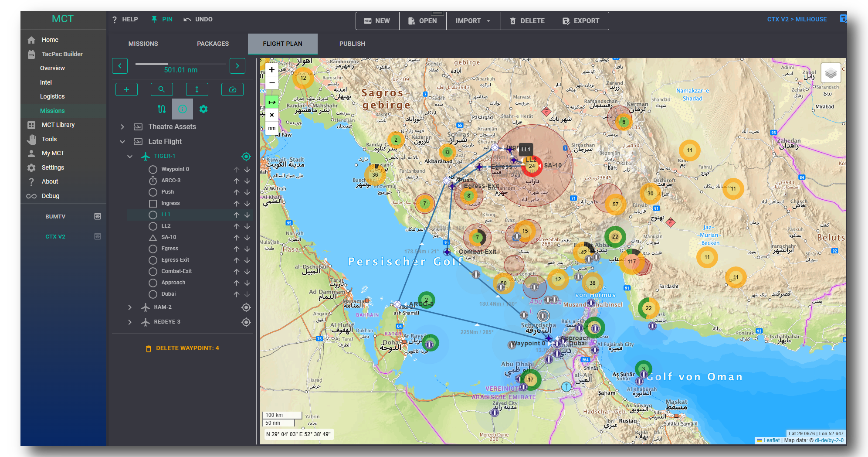
Task: Open the map layers control
Action: (831, 73)
